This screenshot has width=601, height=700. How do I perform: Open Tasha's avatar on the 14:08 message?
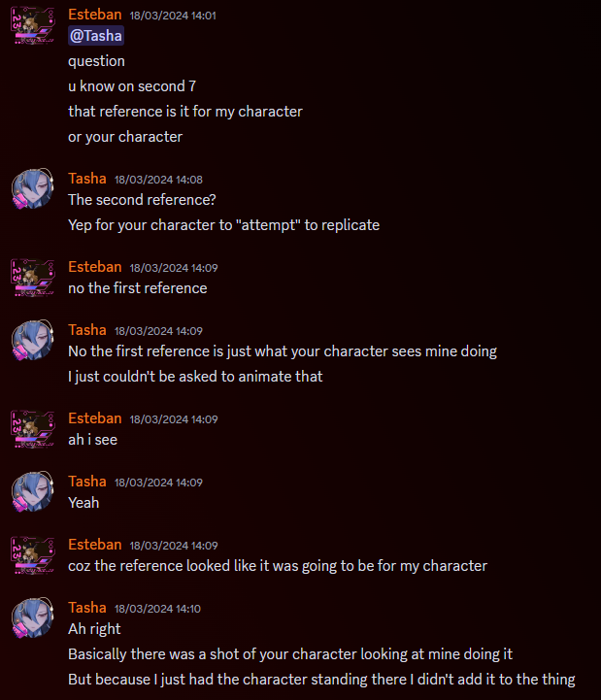coord(33,189)
